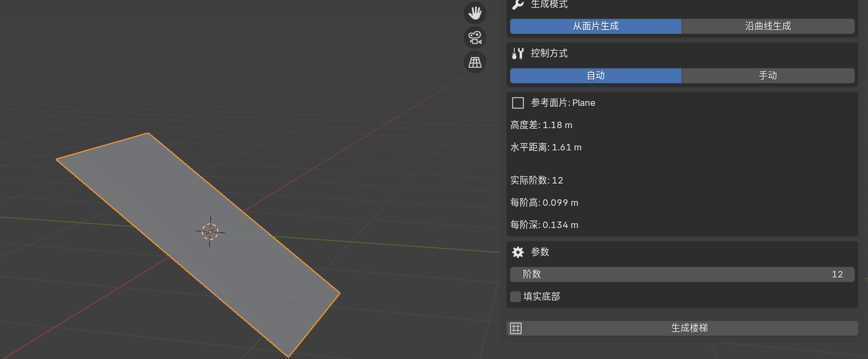
Task: Switch control mode to 手动
Action: coord(767,75)
